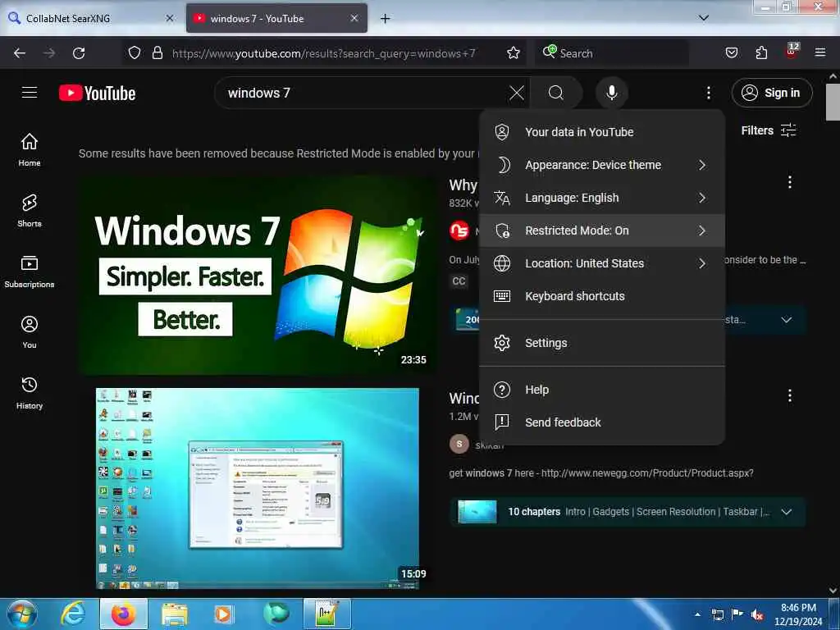Go to Home in the sidebar
The image size is (840, 630).
click(30, 149)
